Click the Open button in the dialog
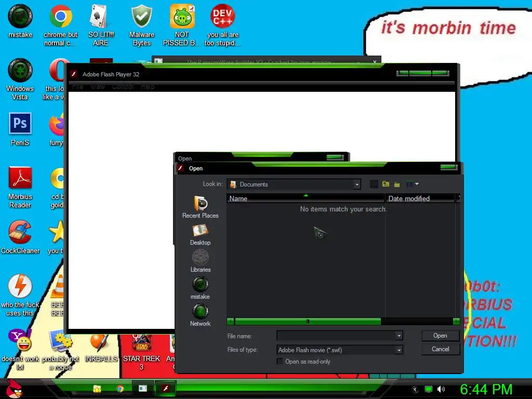Screen dimensions: 532x399 (440, 336)
